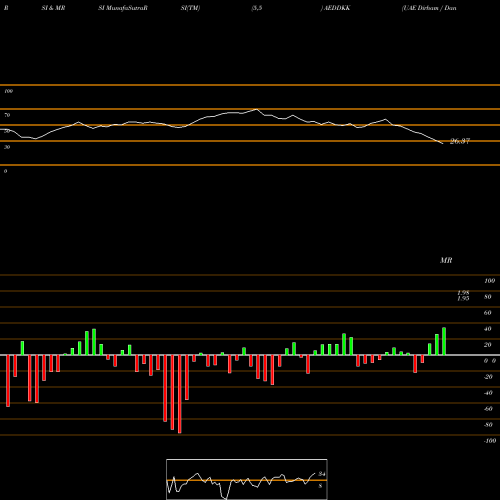Click the longest red histogram bar
This screenshot has height=500, width=500.
point(180,394)
